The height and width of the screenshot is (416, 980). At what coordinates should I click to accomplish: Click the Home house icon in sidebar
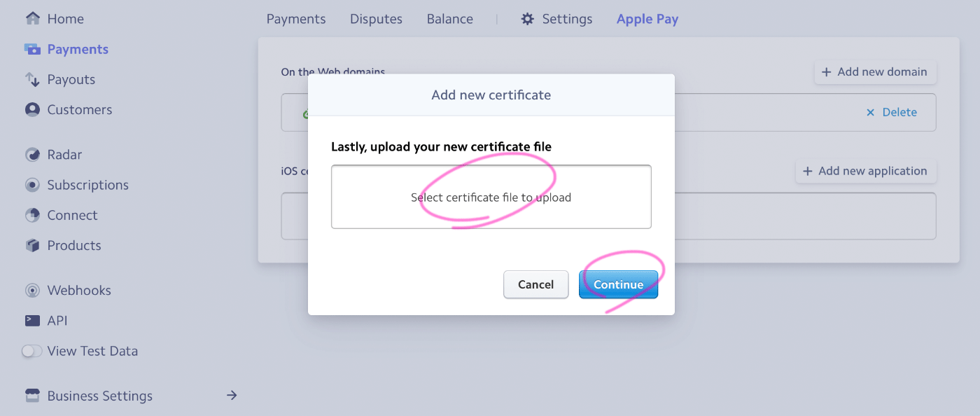pyautogui.click(x=32, y=19)
